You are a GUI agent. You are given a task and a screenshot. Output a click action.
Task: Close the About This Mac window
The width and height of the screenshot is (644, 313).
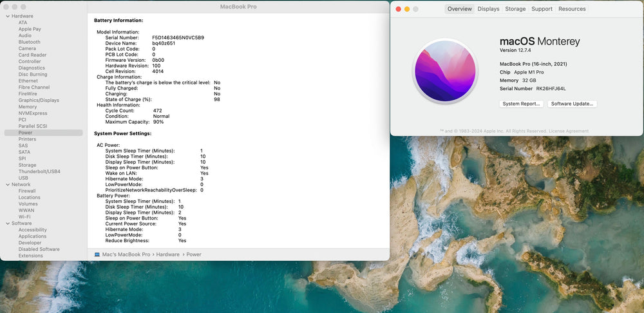click(399, 9)
